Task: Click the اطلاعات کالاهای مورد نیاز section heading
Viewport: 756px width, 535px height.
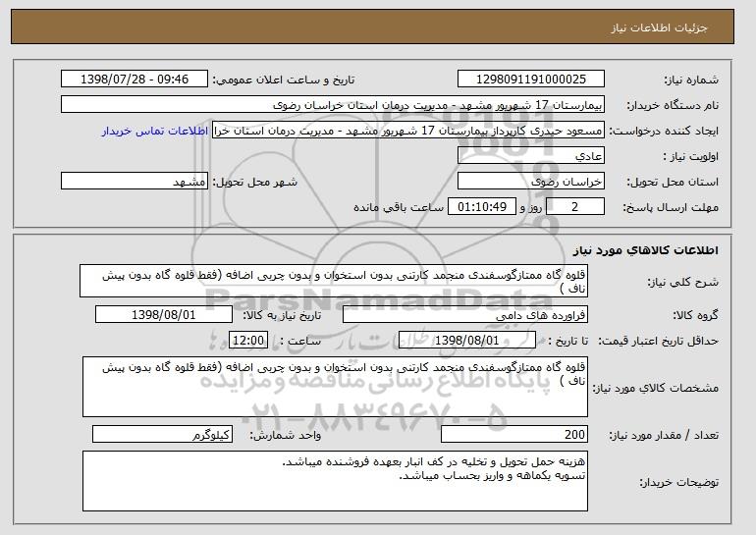Action: [646, 250]
